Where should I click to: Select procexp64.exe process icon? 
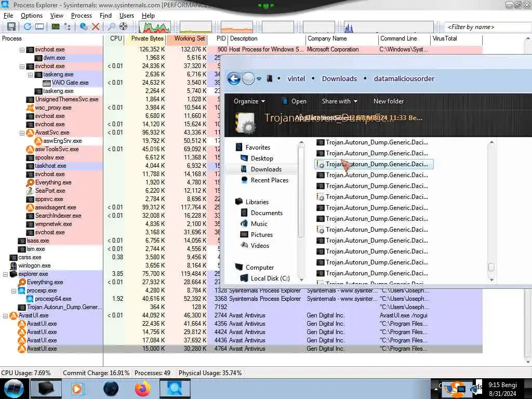[x=30, y=299]
